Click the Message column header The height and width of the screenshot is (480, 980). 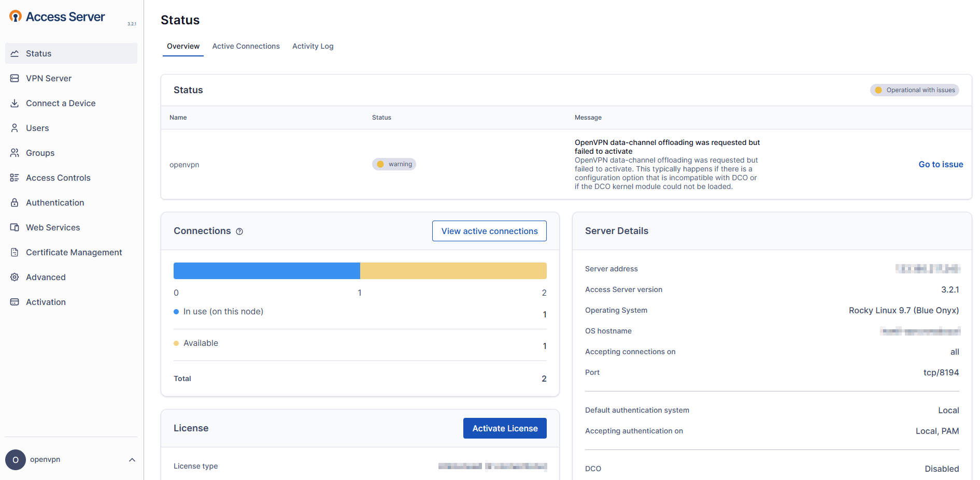pos(588,118)
